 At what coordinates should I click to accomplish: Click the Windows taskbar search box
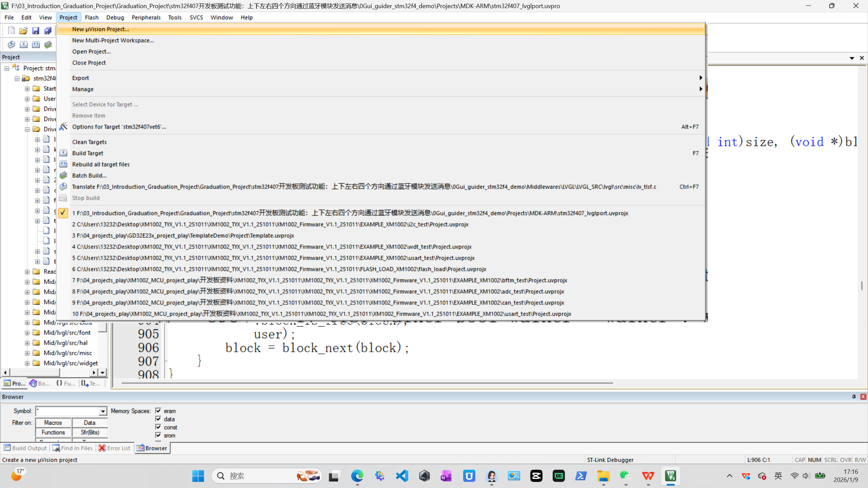(267, 476)
